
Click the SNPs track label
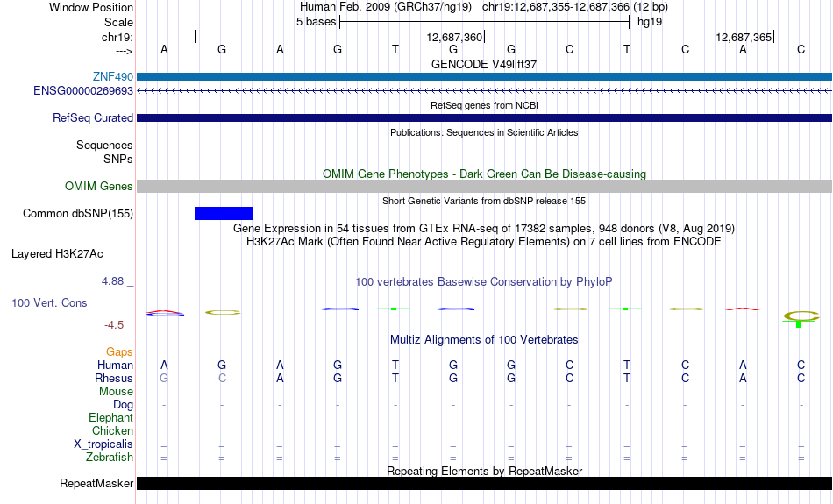[x=118, y=159]
